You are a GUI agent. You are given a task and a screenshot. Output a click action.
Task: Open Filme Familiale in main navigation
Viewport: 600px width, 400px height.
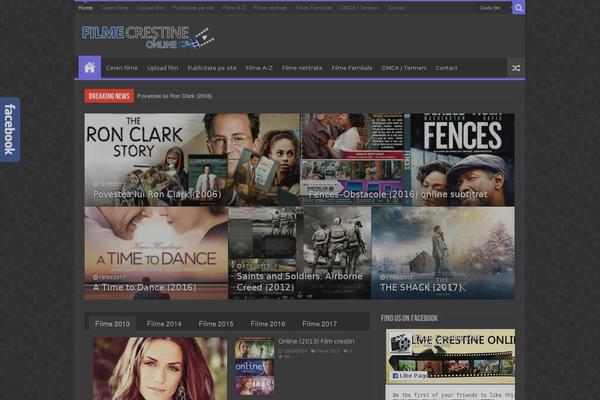[352, 68]
